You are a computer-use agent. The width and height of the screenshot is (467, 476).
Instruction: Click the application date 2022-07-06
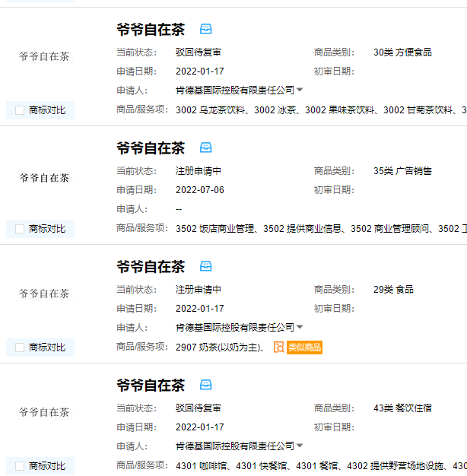pyautogui.click(x=200, y=190)
